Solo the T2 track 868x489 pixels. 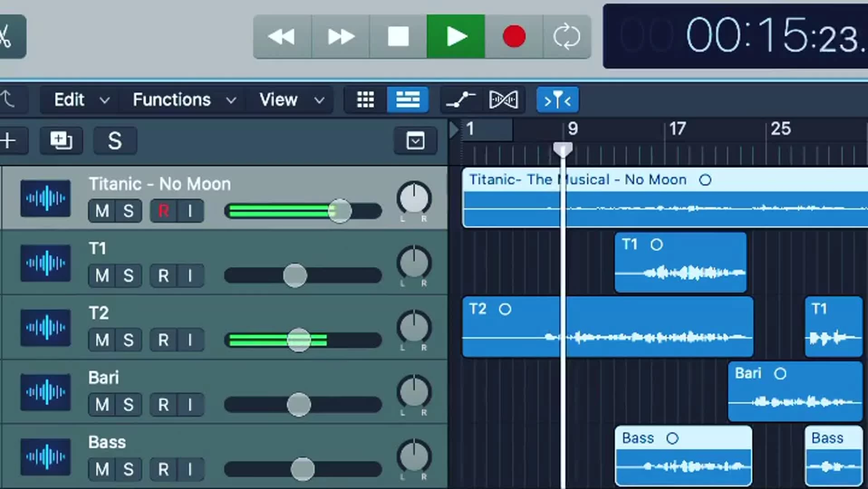tap(129, 340)
